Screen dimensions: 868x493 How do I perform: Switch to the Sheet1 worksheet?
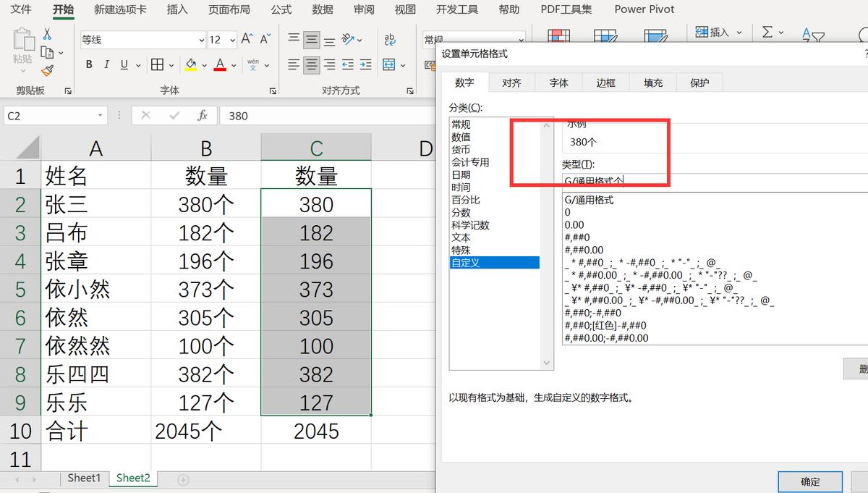coord(83,478)
